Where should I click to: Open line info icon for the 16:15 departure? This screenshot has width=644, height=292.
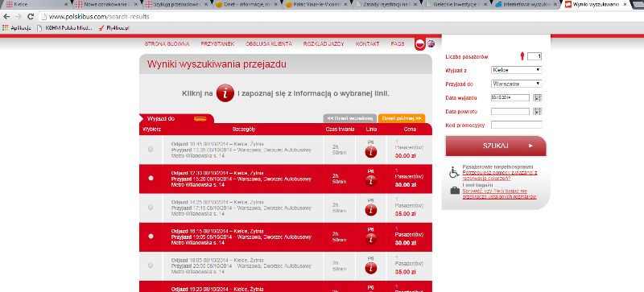[371, 239]
